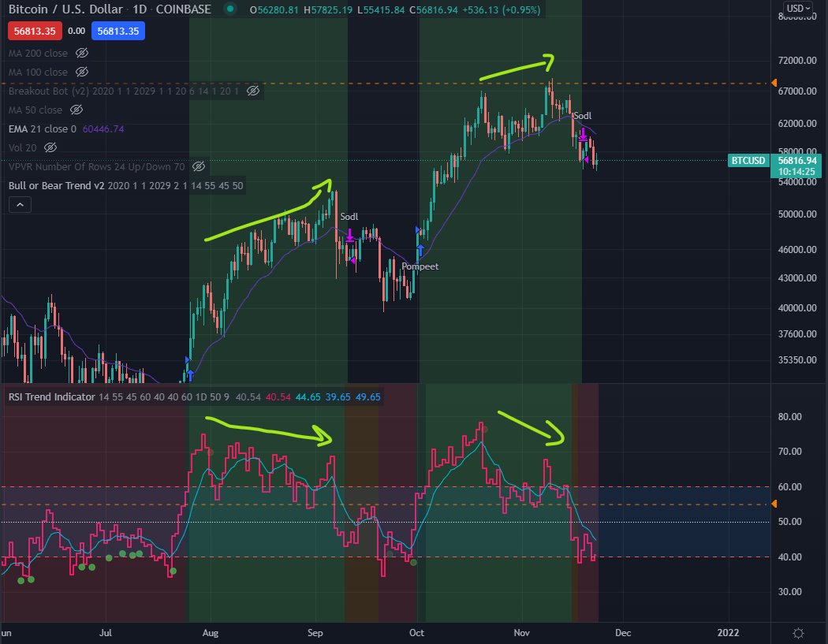Show the hidden Breakout Bot (v2) indicator
This screenshot has width=828, height=644.
253,91
